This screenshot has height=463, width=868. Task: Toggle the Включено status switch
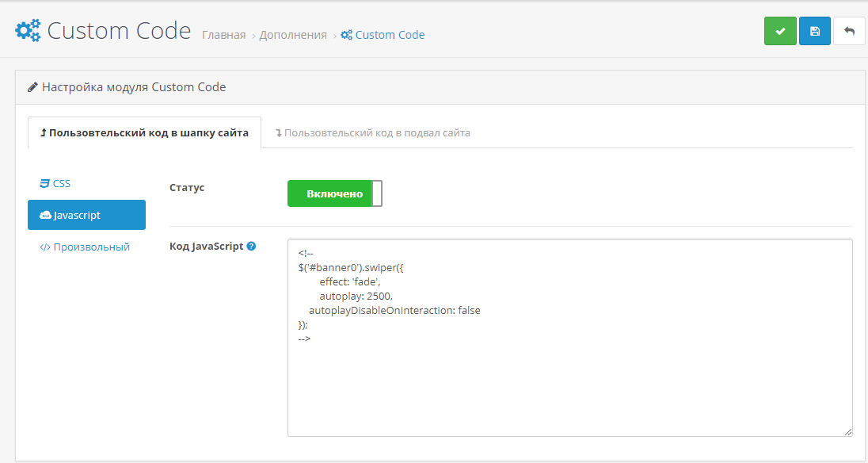coord(334,193)
